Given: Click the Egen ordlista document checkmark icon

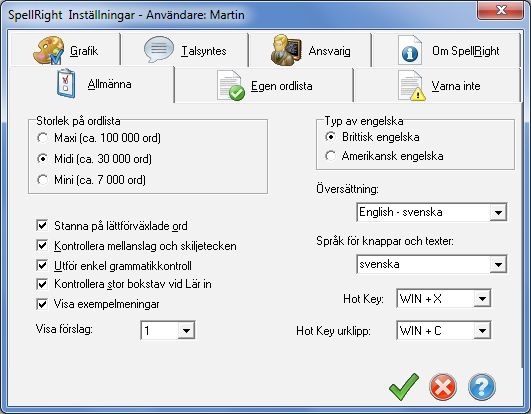Looking at the screenshot, I should point(231,85).
